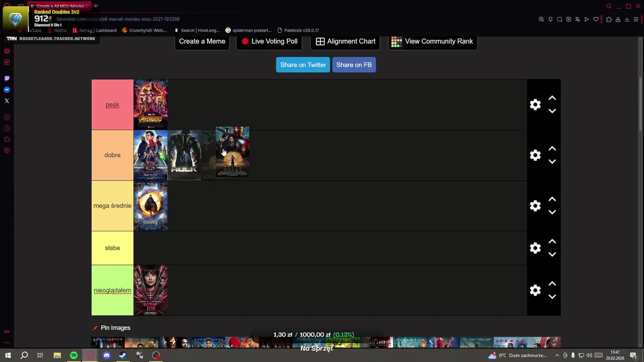This screenshot has width=644, height=362.
Task: Share the tier list on Twitter
Action: (x=303, y=65)
